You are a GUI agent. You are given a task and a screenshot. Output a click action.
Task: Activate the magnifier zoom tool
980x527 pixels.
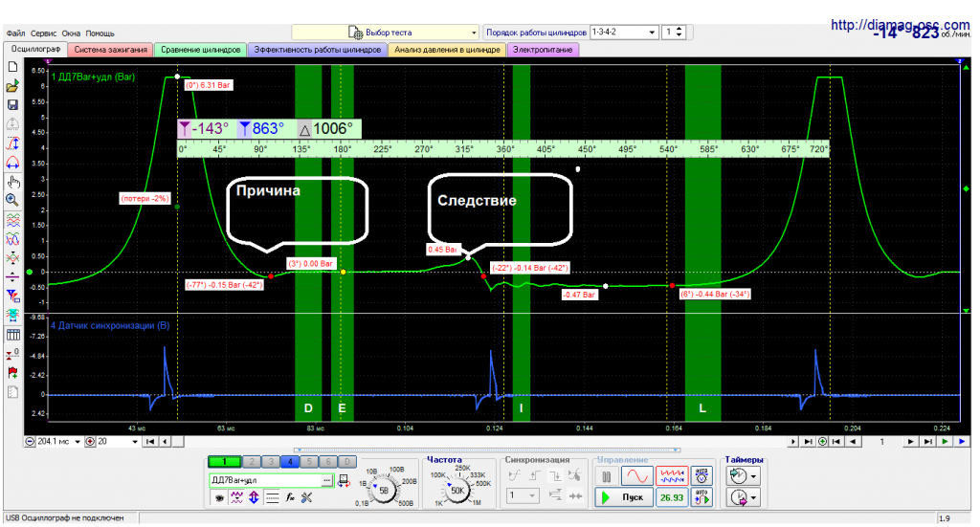12,201
